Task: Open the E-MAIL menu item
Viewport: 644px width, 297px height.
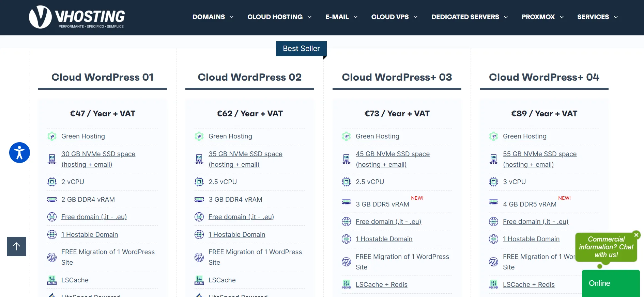Action: pyautogui.click(x=337, y=17)
